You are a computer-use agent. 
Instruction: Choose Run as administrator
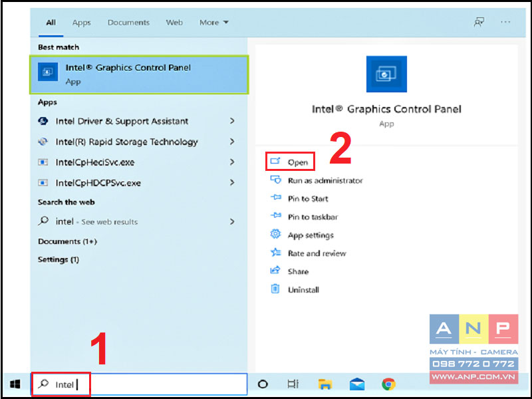click(325, 180)
